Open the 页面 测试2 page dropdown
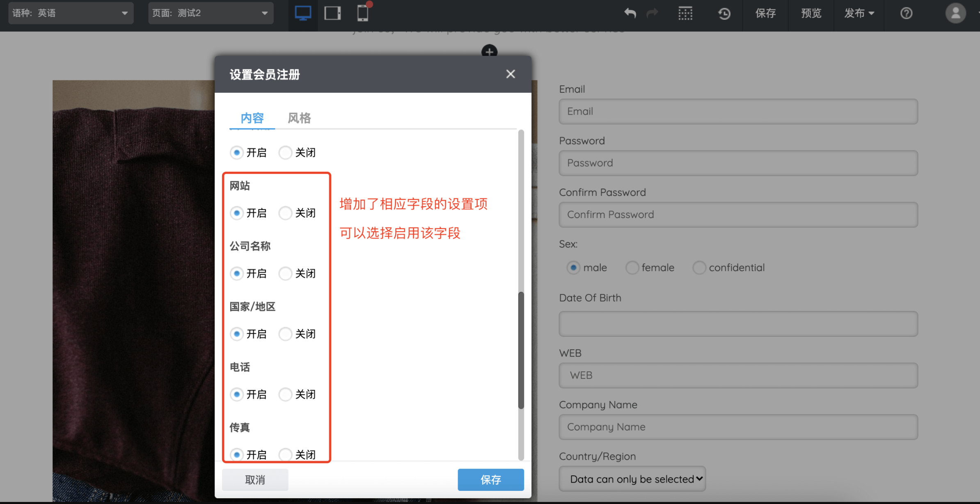The height and width of the screenshot is (504, 980). [210, 13]
